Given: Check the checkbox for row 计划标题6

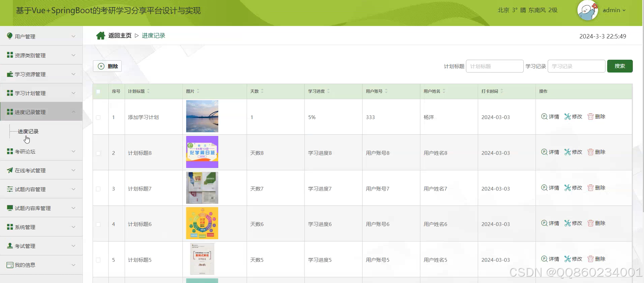Looking at the screenshot, I should [x=98, y=224].
